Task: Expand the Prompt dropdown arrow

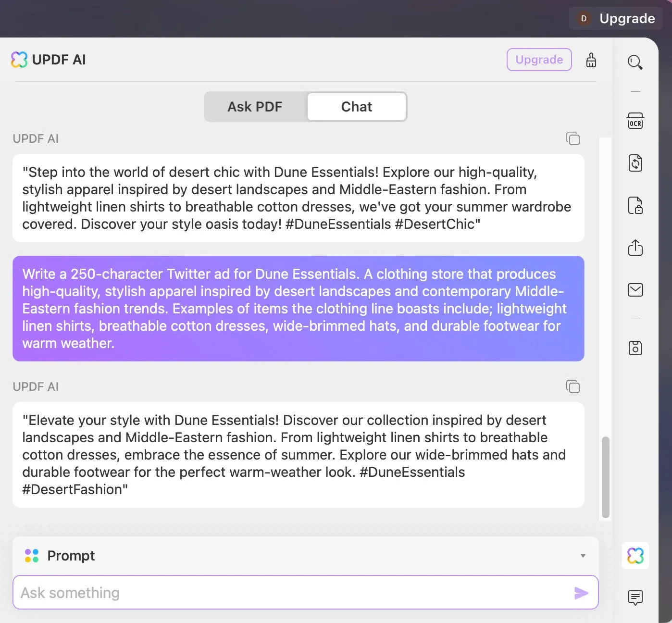Action: [x=583, y=556]
